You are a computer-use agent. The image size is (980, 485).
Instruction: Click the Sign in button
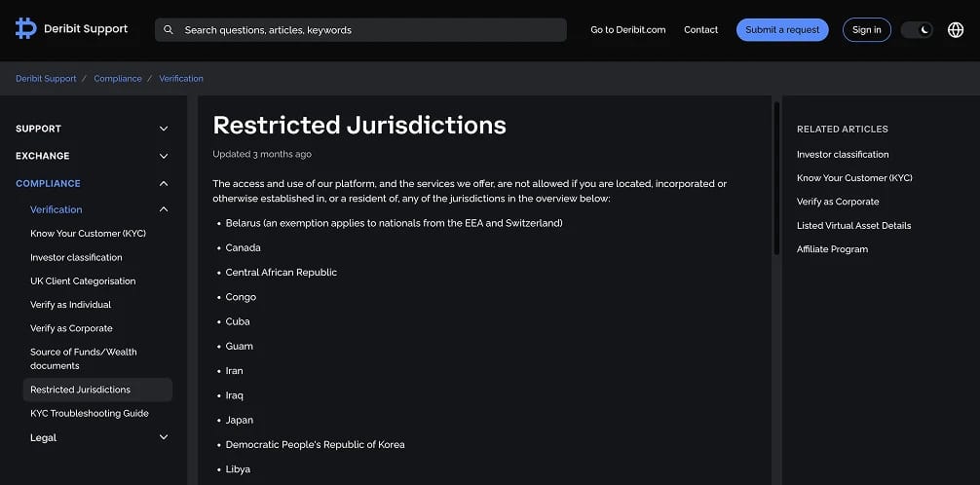[x=867, y=30]
